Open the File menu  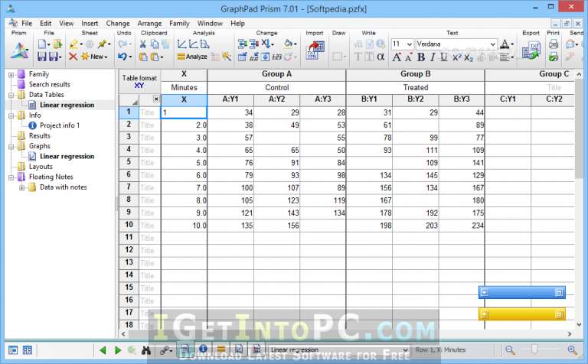point(27,23)
